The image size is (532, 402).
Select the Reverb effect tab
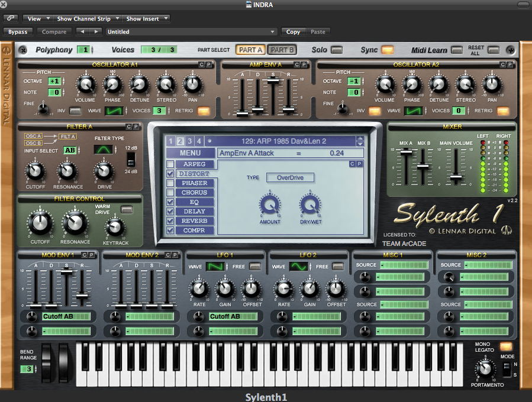click(195, 221)
